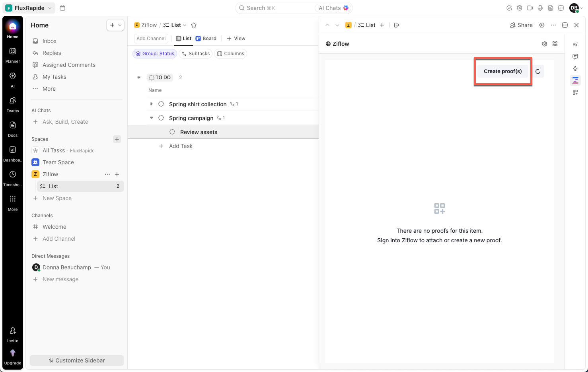Click the automation gear icon next to Share
This screenshot has height=372, width=588.
(542, 25)
